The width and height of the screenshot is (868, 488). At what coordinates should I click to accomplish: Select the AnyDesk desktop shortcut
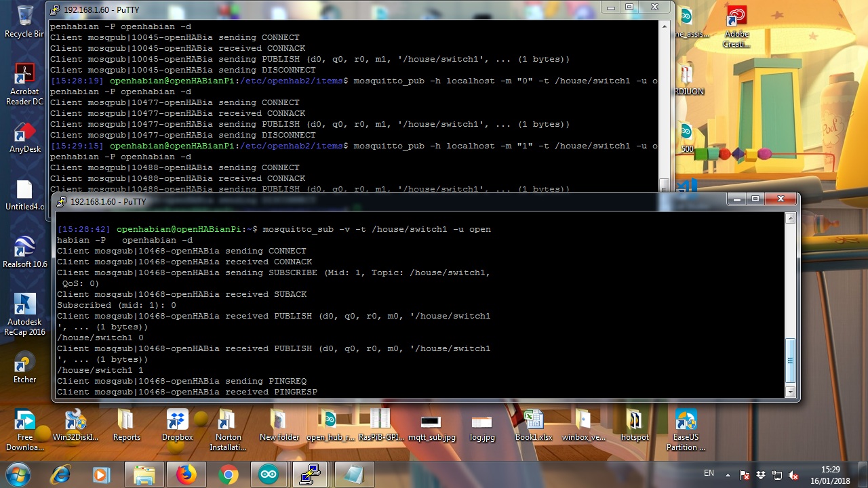click(x=24, y=138)
